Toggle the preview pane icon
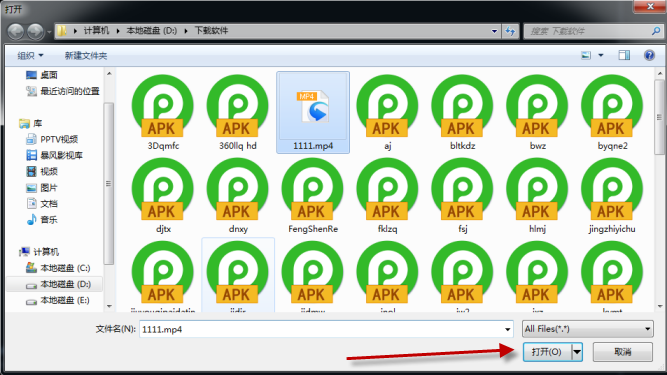This screenshot has width=667, height=375. (624, 55)
